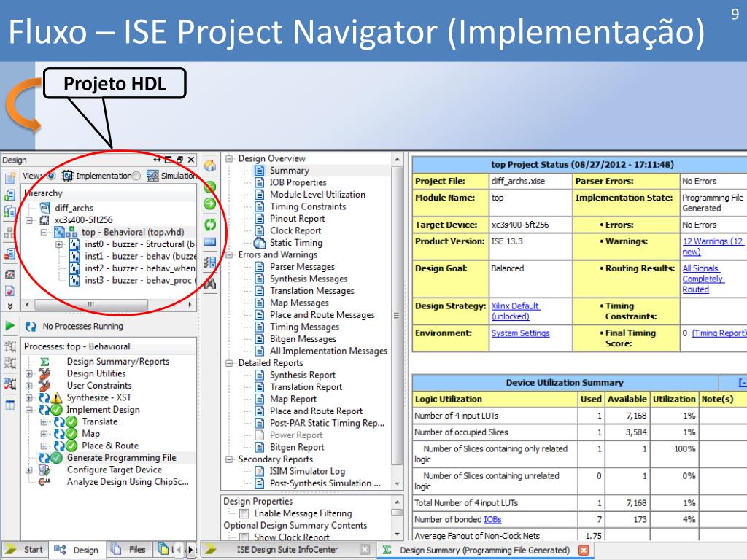Expand Synthesize - XST process
The height and width of the screenshot is (560, 747).
(x=29, y=397)
